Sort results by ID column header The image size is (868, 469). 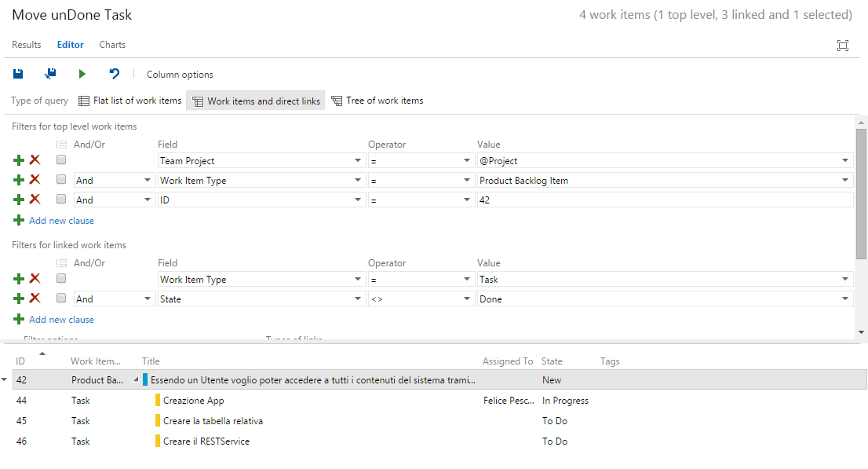pyautogui.click(x=20, y=361)
